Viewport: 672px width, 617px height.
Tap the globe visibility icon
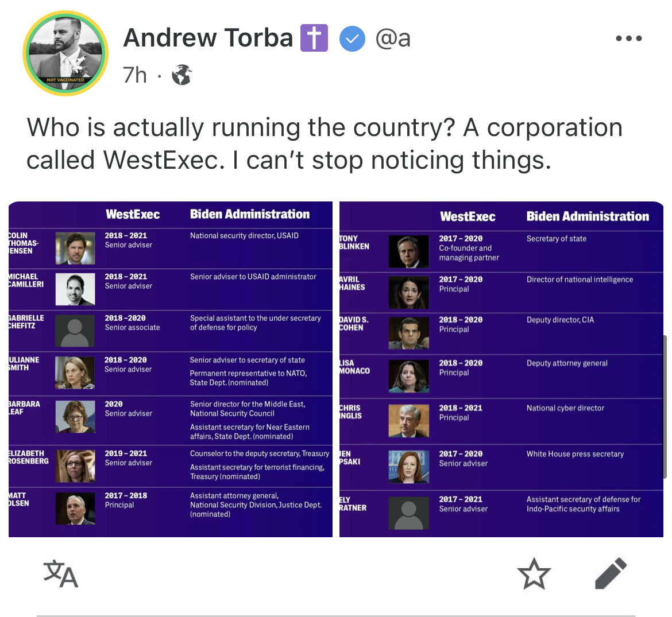pos(181,75)
